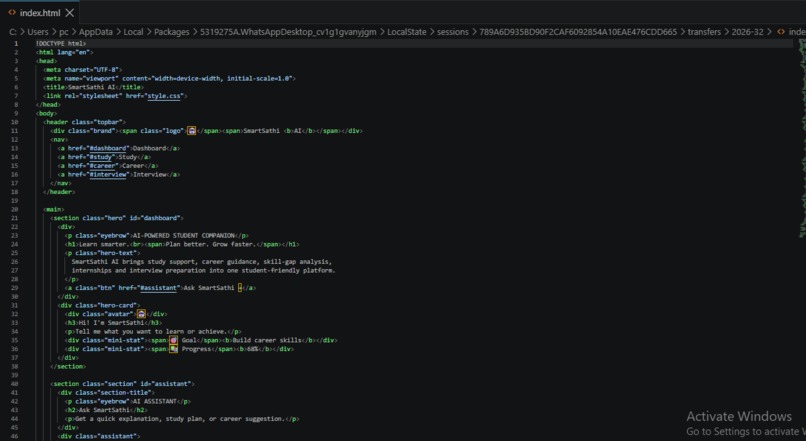Image resolution: width=806 pixels, height=441 pixels.
Task: Click the opening nav tag on line 12
Action: coord(59,139)
